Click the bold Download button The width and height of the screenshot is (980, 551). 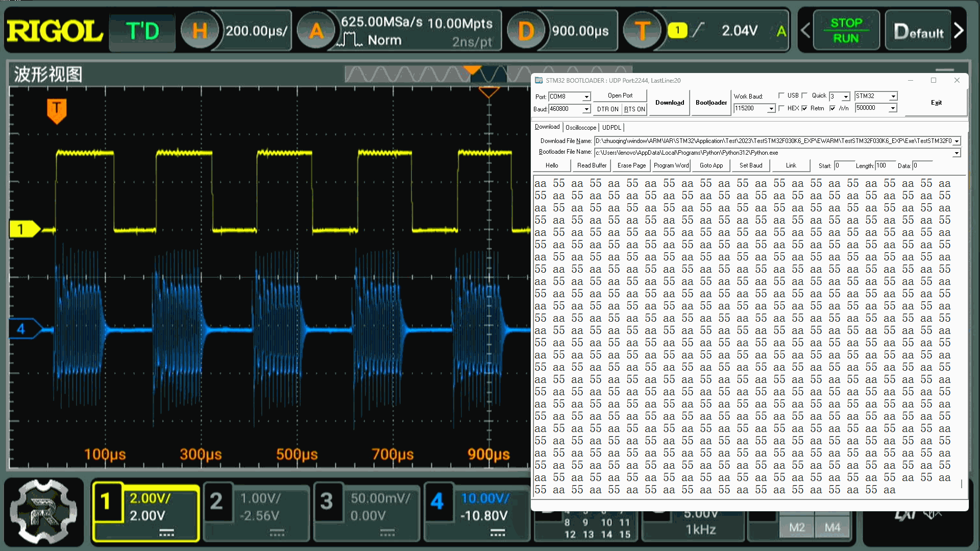point(670,103)
